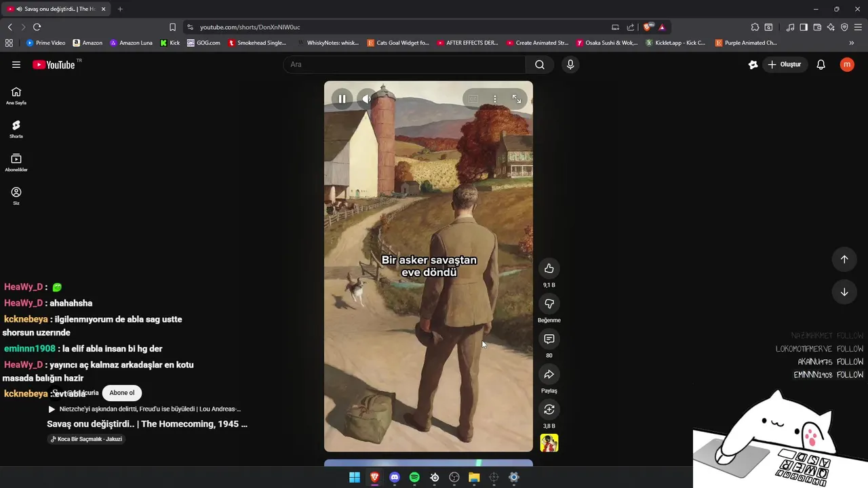Open Brave Shields lion icon
Viewport: 868px width, 488px height.
point(648,27)
